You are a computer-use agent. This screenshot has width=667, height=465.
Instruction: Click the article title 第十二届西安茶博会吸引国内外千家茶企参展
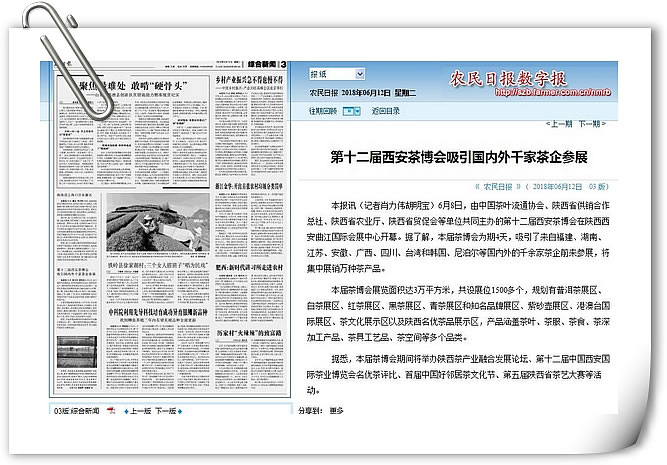click(x=459, y=157)
